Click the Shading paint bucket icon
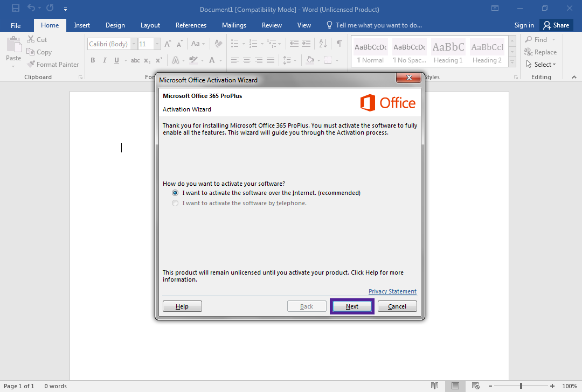Screen dimensions: 582x392 pos(310,60)
